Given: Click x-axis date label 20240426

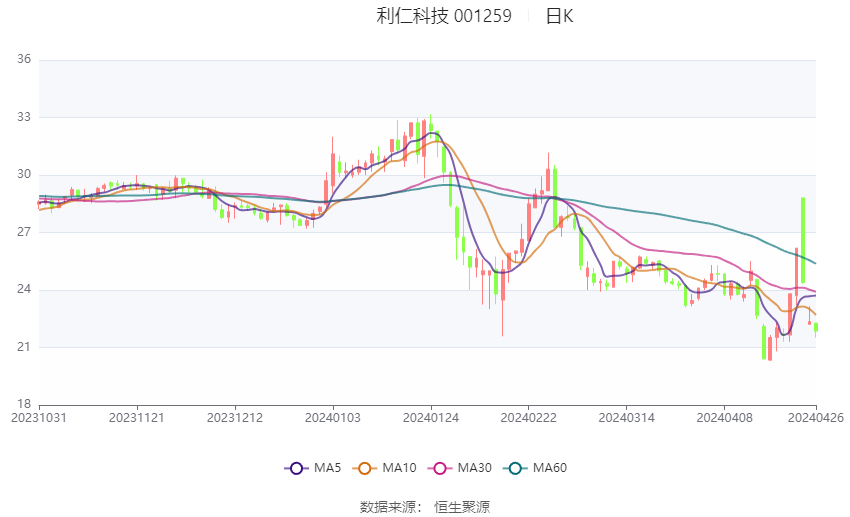Looking at the screenshot, I should pyautogui.click(x=816, y=418).
